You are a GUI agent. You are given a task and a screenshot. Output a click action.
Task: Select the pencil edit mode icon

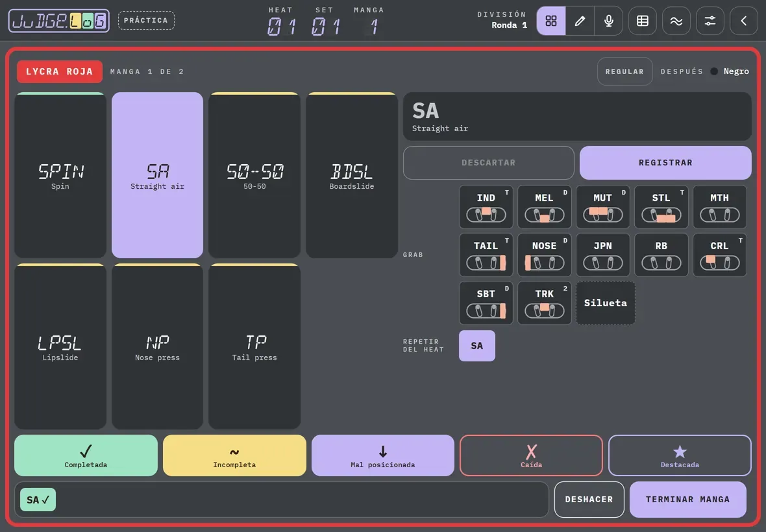pos(580,21)
